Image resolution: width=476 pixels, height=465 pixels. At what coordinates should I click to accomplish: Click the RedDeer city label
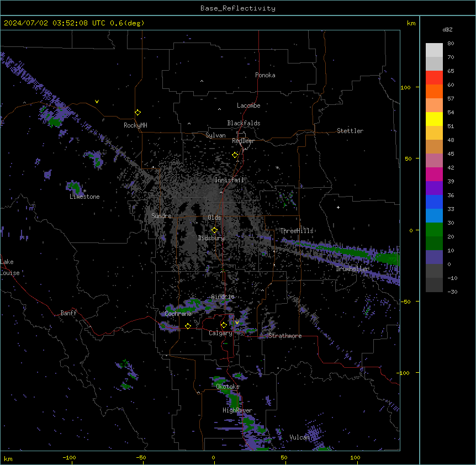[x=243, y=141]
